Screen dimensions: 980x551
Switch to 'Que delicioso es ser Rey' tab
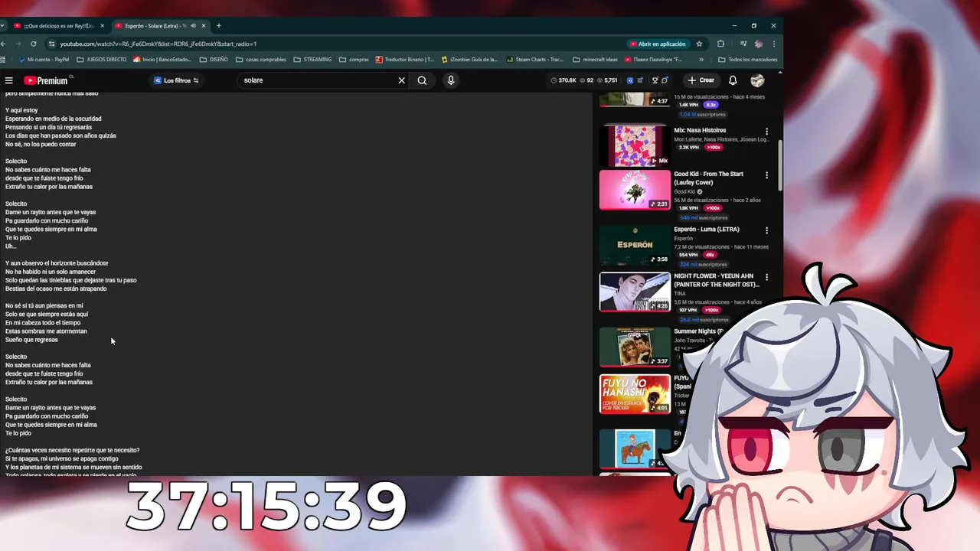(x=57, y=25)
